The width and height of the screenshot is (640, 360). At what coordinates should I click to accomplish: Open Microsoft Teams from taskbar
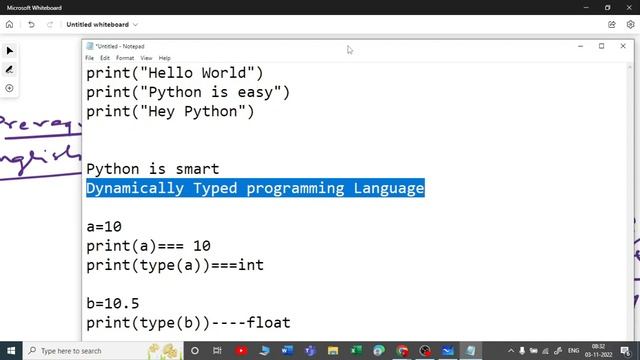point(310,351)
